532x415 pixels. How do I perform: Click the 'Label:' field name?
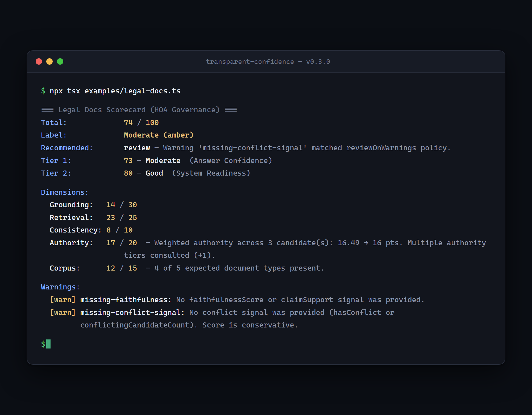(54, 135)
